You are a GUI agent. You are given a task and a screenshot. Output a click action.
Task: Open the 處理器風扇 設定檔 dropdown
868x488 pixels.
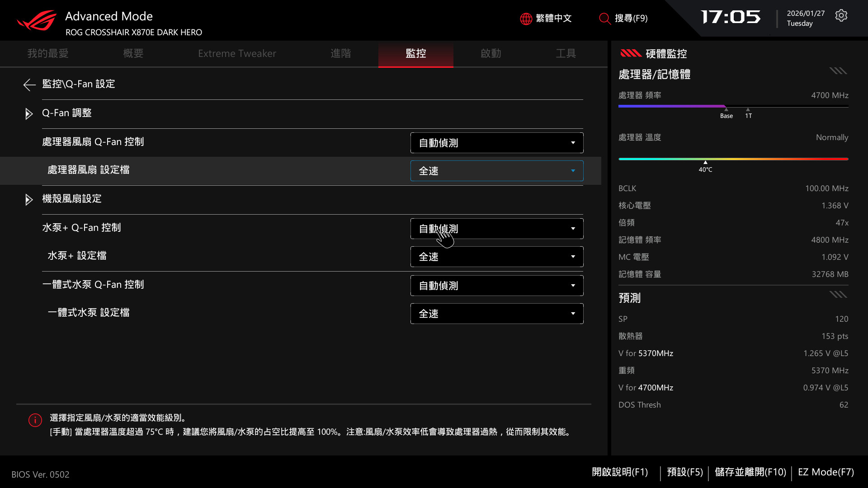496,171
